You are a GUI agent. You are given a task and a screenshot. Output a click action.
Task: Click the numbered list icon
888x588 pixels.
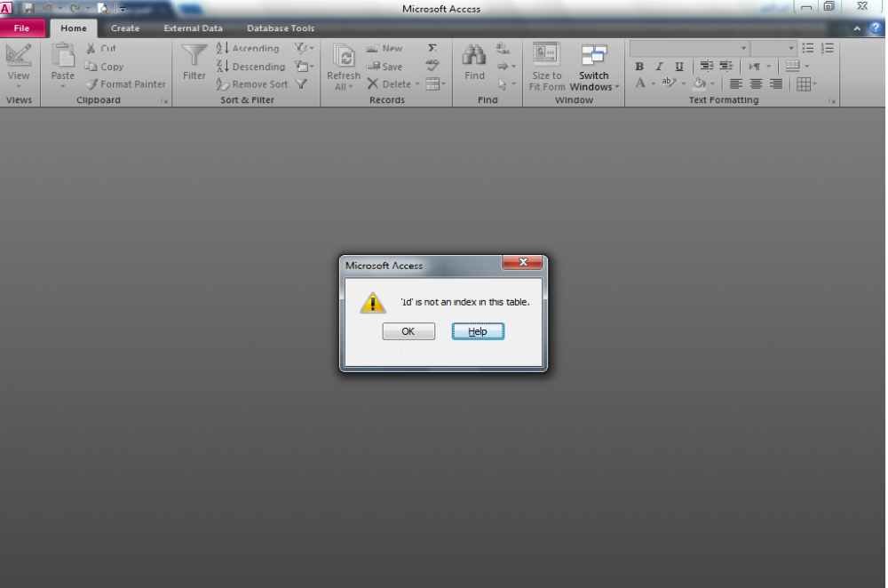click(828, 48)
